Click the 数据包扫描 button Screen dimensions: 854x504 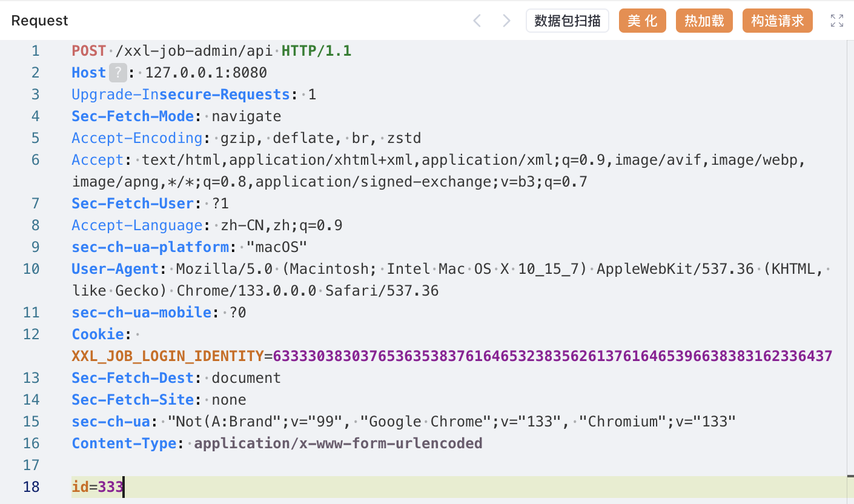point(567,21)
